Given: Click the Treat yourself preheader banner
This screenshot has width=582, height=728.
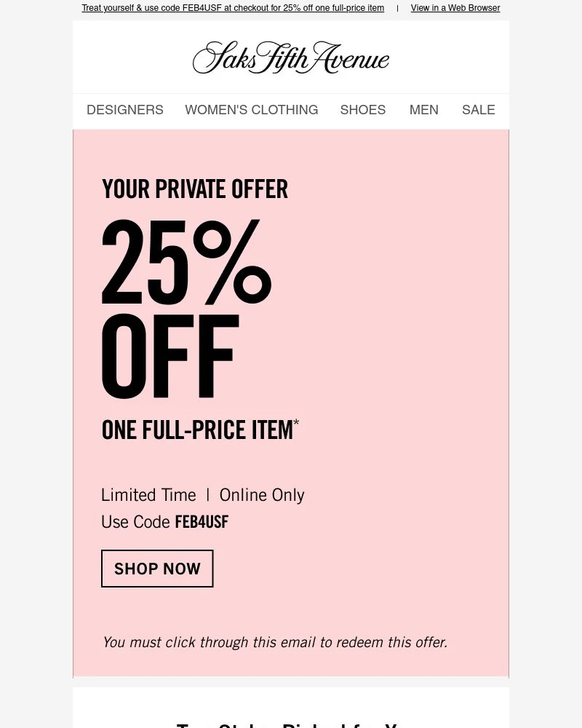Looking at the screenshot, I should 233,8.
